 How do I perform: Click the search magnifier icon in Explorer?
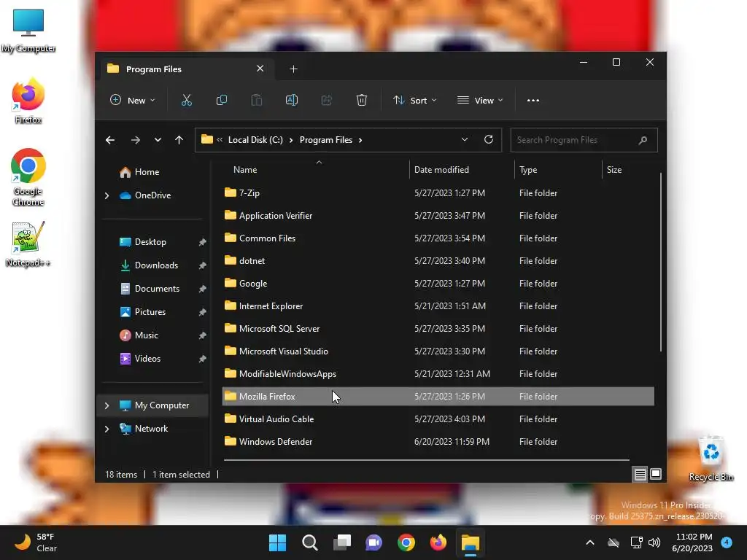coord(643,140)
